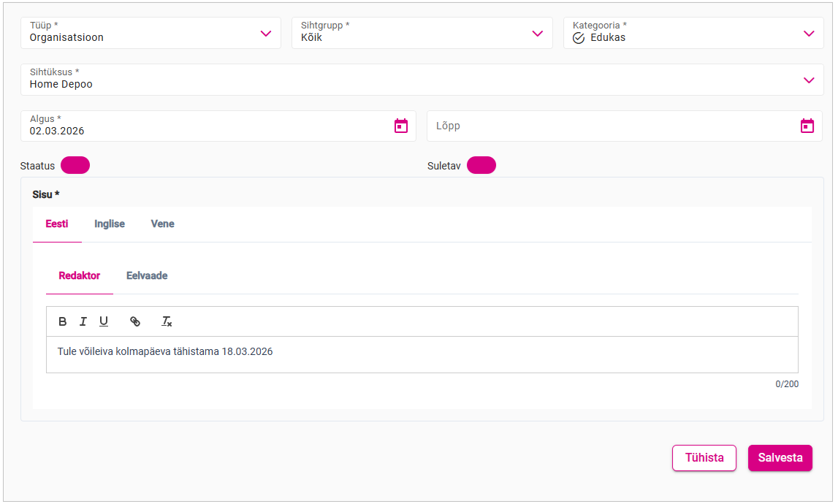Toggle the Suletav switch

pos(481,165)
